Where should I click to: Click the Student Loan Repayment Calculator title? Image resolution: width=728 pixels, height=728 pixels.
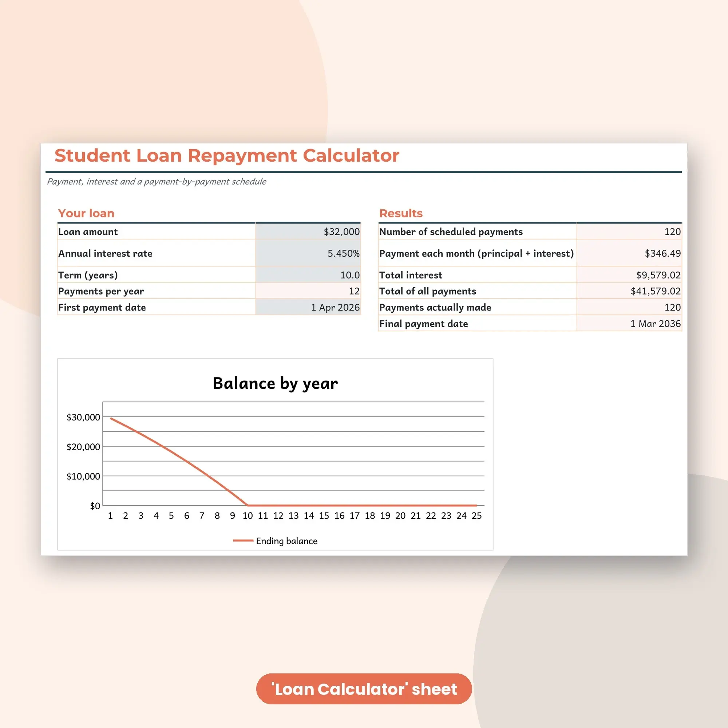(x=227, y=156)
